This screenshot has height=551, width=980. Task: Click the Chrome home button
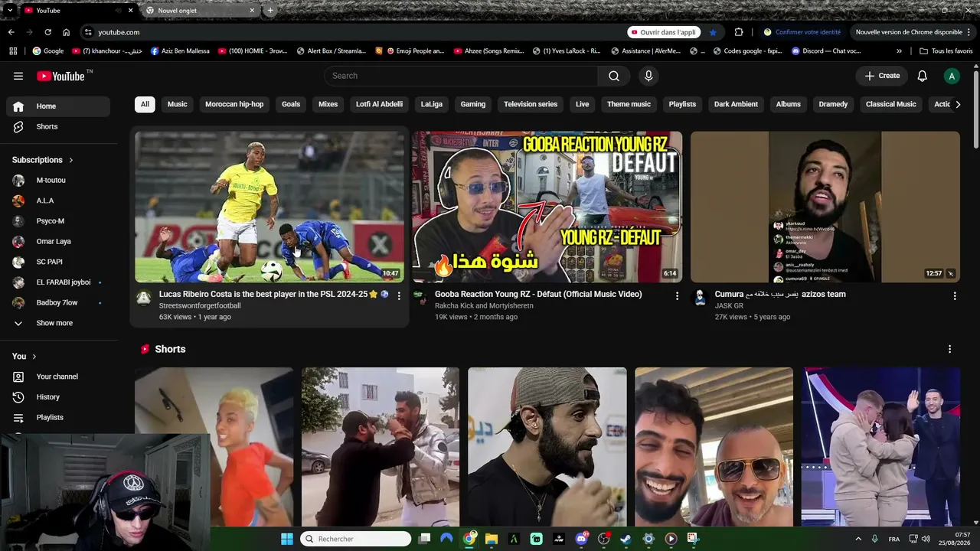[x=67, y=32]
